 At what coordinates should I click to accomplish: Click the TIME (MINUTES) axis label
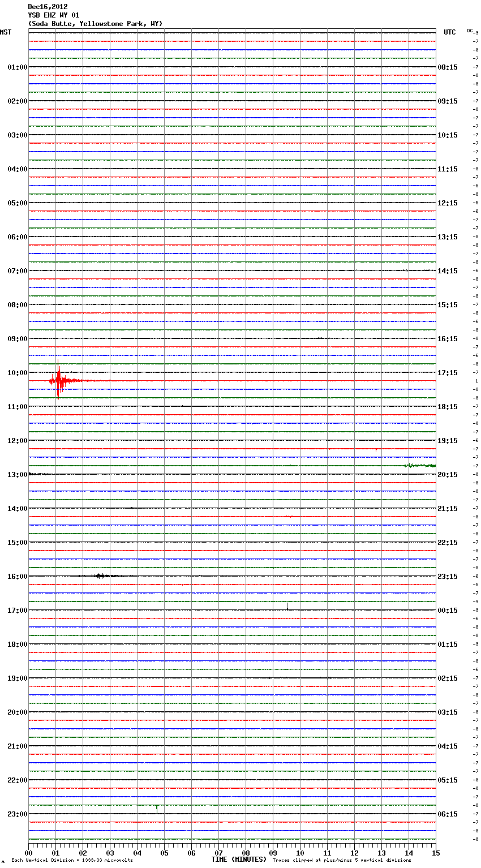[239, 860]
